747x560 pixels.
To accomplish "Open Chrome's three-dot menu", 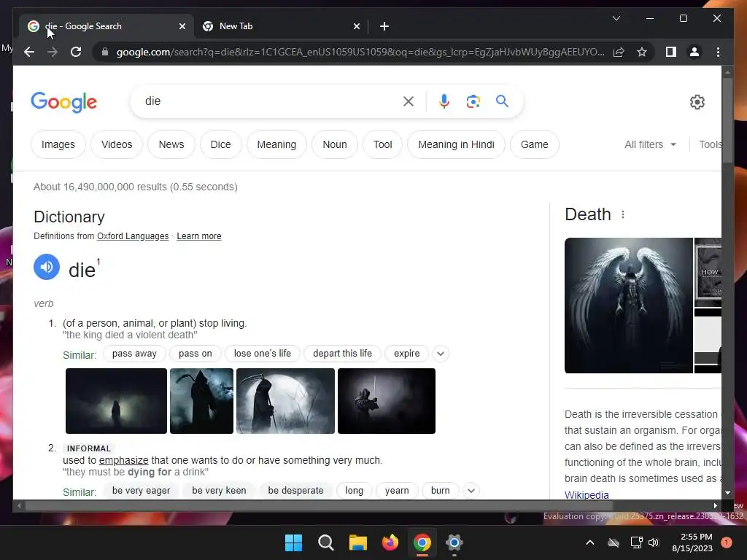I will pyautogui.click(x=718, y=52).
